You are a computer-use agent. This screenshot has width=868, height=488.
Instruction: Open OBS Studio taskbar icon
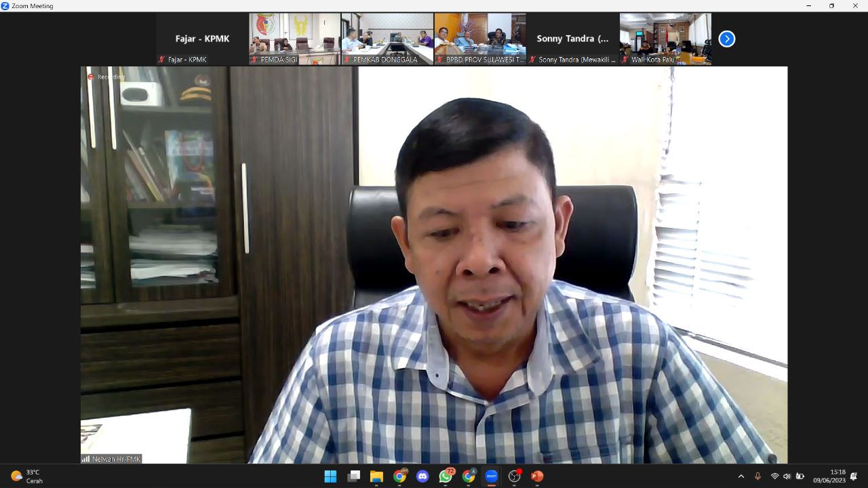(x=514, y=476)
